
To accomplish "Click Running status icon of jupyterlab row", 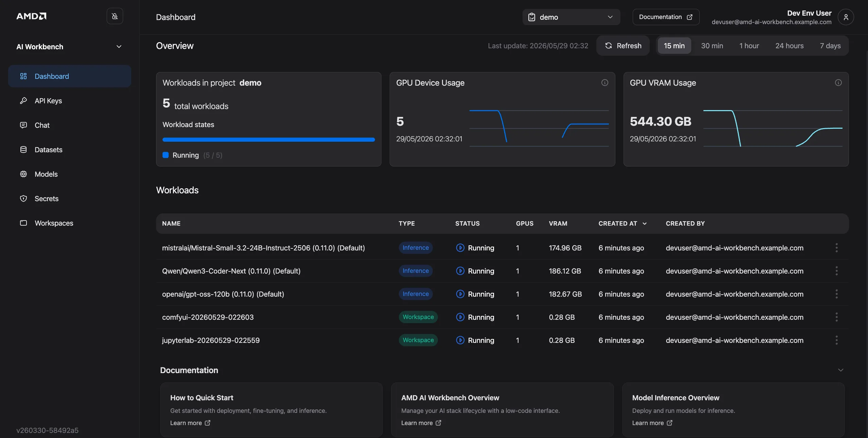I will (x=460, y=340).
